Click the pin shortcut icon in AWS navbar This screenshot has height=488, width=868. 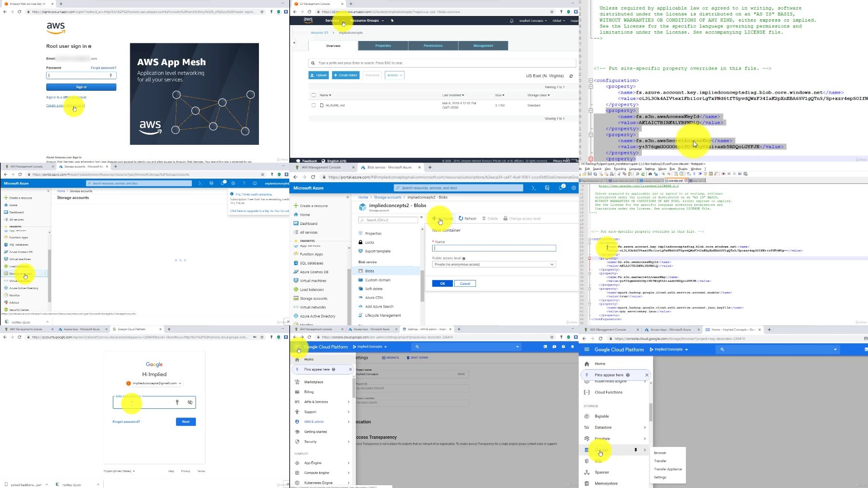[x=392, y=21]
